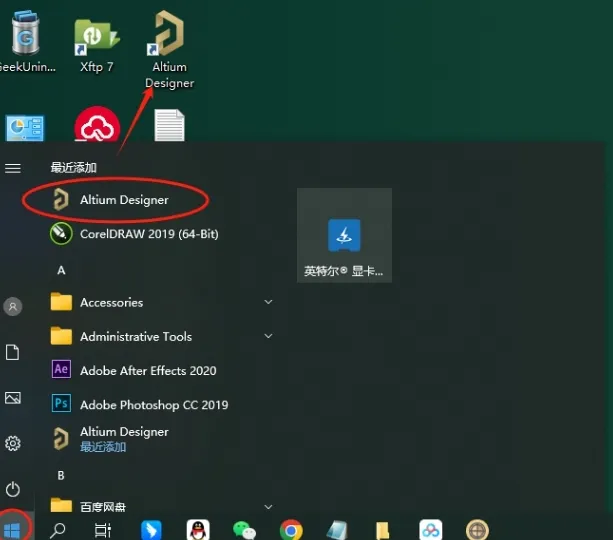Open Documents from Start sidebar
The height and width of the screenshot is (540, 613).
[13, 352]
